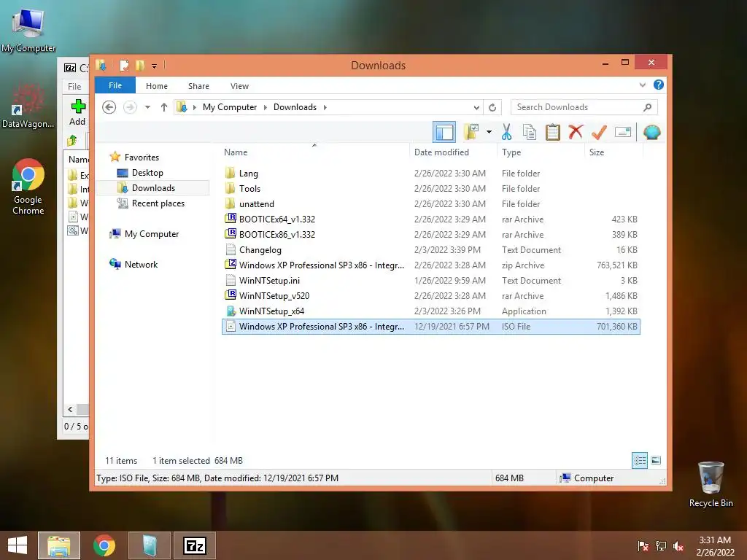Switch to the View ribbon tab
Image resolution: width=747 pixels, height=560 pixels.
click(x=239, y=86)
